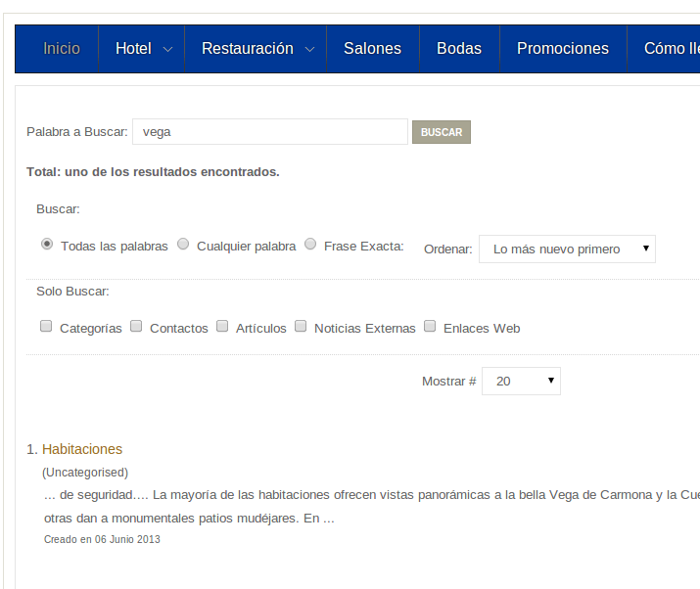Expand the Hotel submenu chevron
The image size is (700, 589).
click(167, 49)
